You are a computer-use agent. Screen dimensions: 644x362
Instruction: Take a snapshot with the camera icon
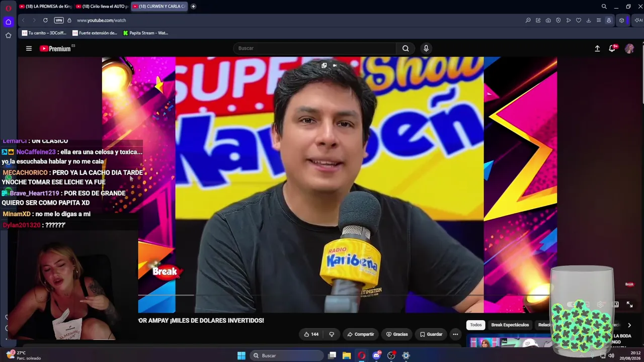pos(548,20)
